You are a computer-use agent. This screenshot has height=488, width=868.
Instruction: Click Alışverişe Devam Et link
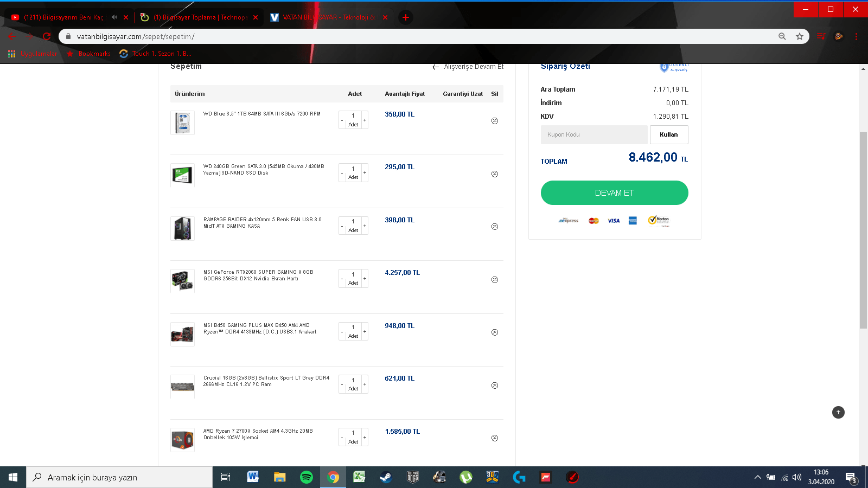(468, 67)
